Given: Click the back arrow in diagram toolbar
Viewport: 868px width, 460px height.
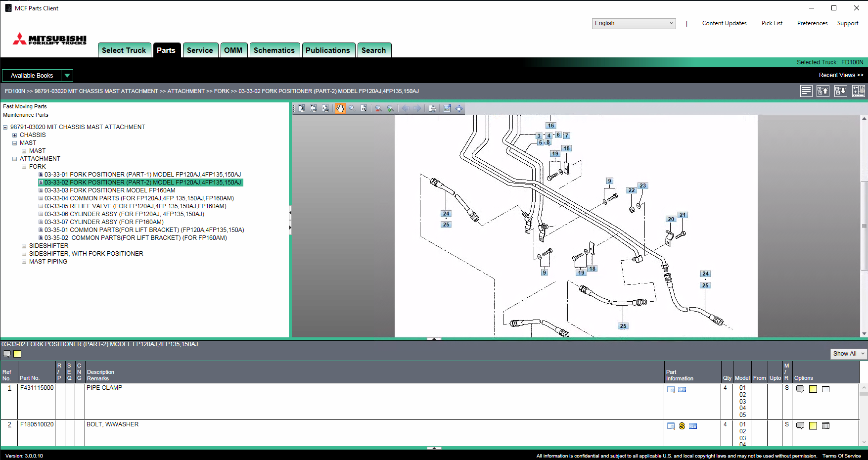Looking at the screenshot, I should (x=406, y=108).
